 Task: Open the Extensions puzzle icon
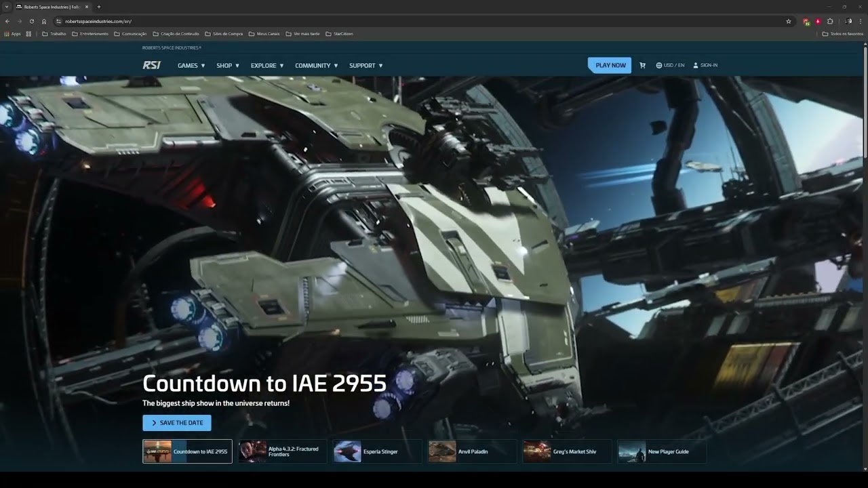tap(830, 21)
